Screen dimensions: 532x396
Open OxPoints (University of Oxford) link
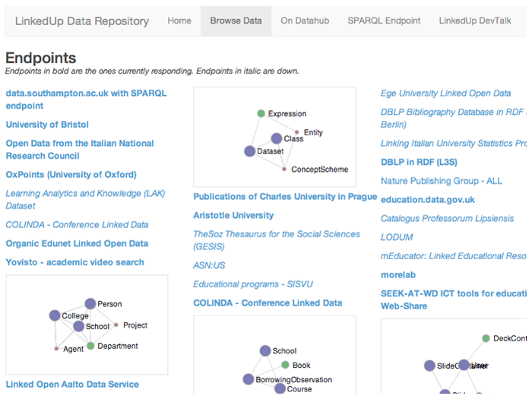click(71, 175)
